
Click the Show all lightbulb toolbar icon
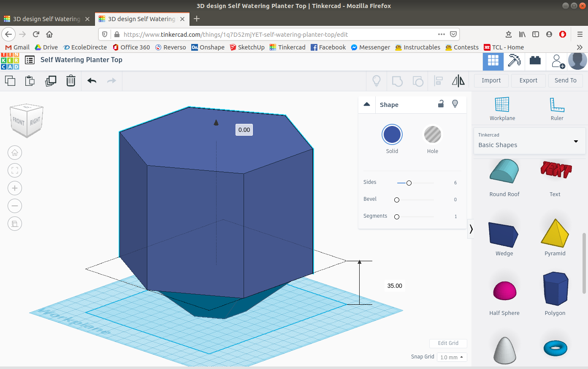[x=377, y=80]
